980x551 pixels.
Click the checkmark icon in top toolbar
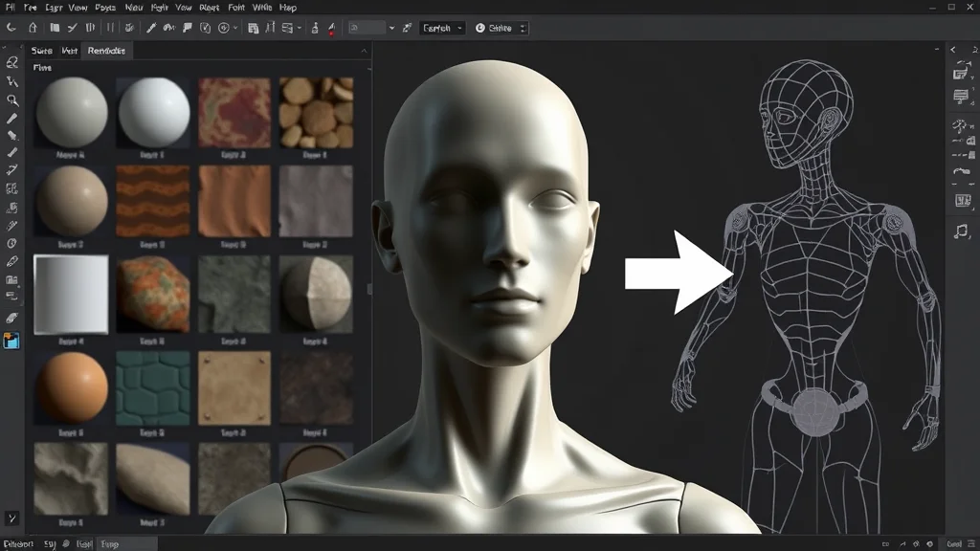(x=73, y=28)
